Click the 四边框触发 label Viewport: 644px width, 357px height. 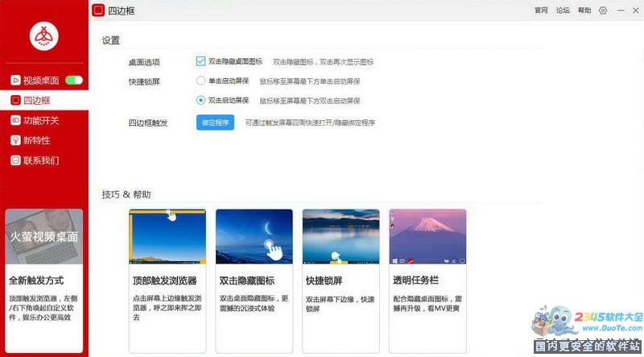(x=148, y=123)
